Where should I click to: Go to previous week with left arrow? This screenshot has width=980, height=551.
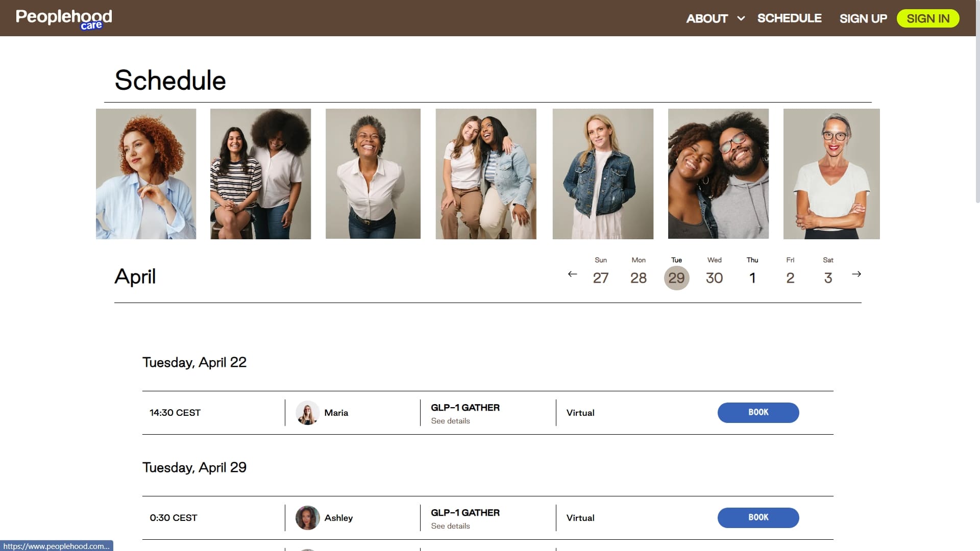coord(572,274)
